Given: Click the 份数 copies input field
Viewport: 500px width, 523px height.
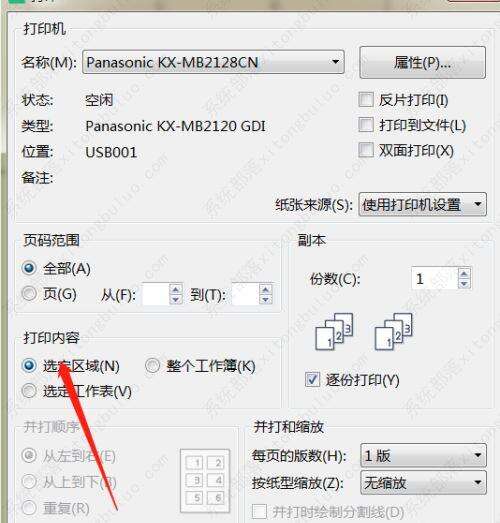Looking at the screenshot, I should tap(435, 279).
